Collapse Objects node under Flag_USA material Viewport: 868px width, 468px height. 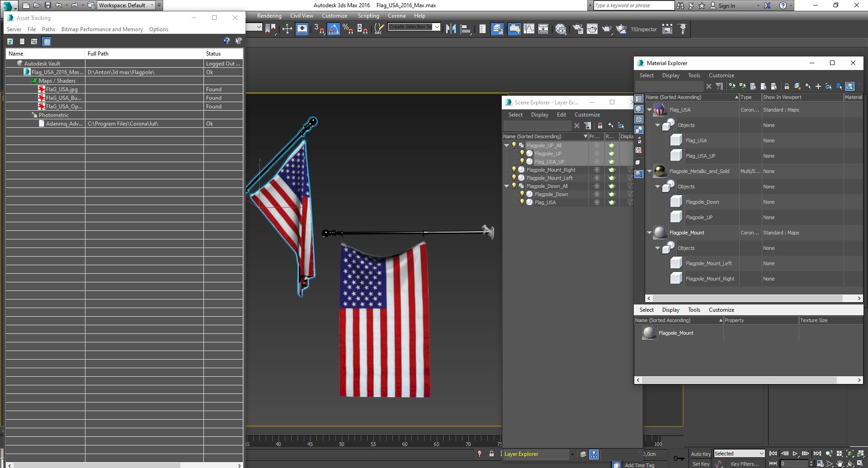658,125
